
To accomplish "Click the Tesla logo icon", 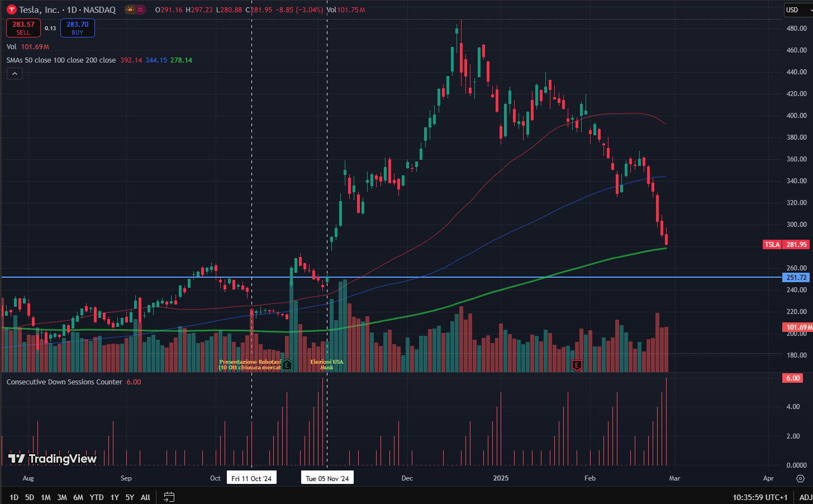I will [x=11, y=9].
